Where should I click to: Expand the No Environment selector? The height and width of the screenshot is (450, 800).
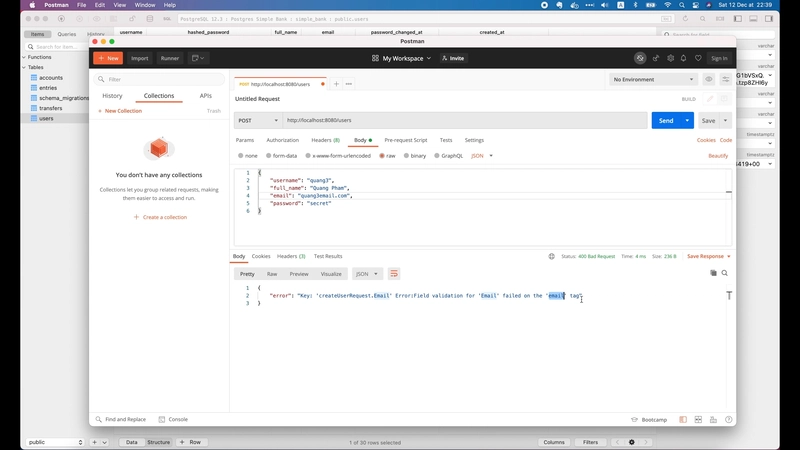point(653,79)
